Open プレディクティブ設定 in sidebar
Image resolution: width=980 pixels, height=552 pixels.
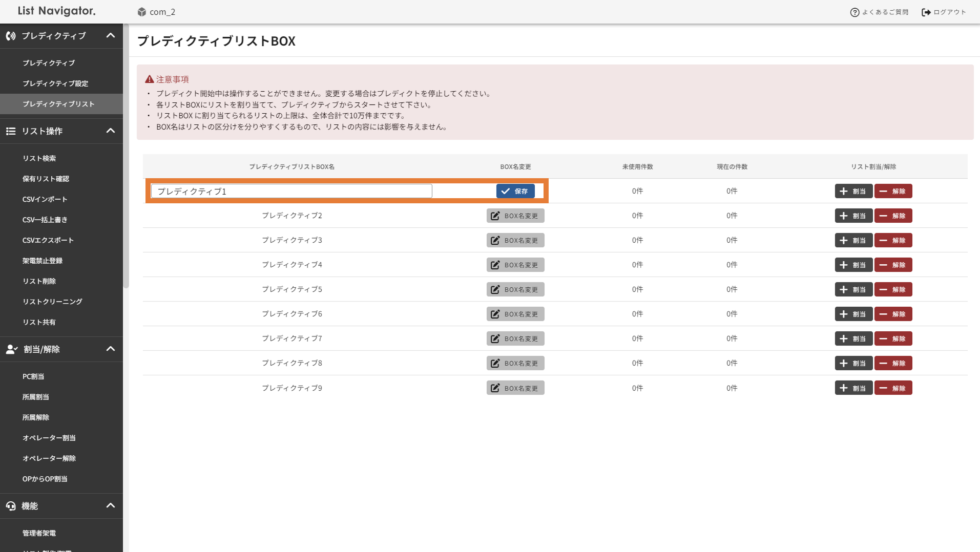pyautogui.click(x=55, y=83)
